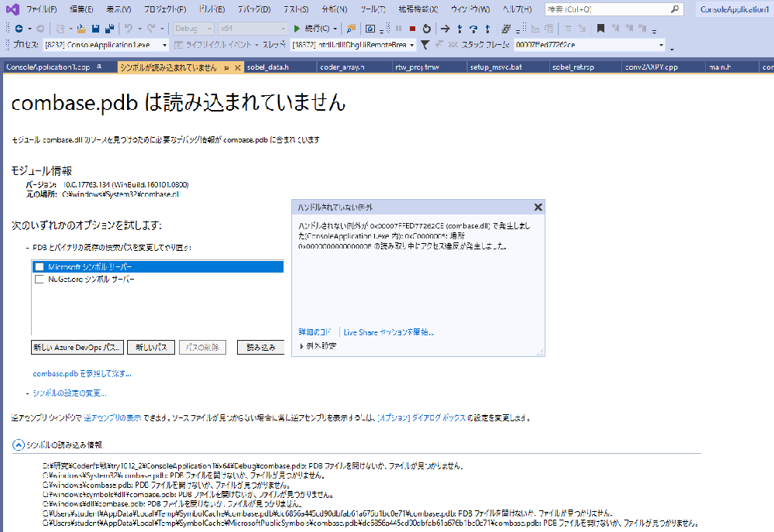Click the open file folder icon
The image size is (774, 532).
click(81, 29)
